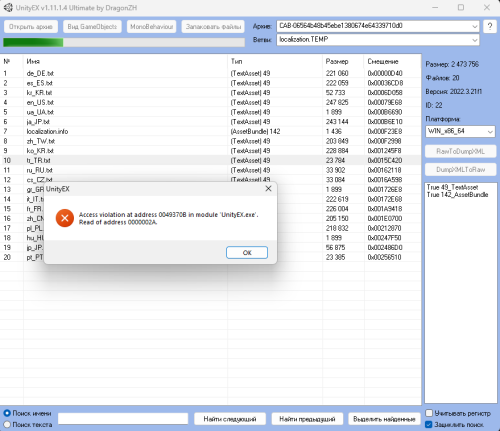Image resolution: width=500 pixels, height=431 pixels.
Task: Click the Размер: 2 473 756 label
Action: click(452, 64)
